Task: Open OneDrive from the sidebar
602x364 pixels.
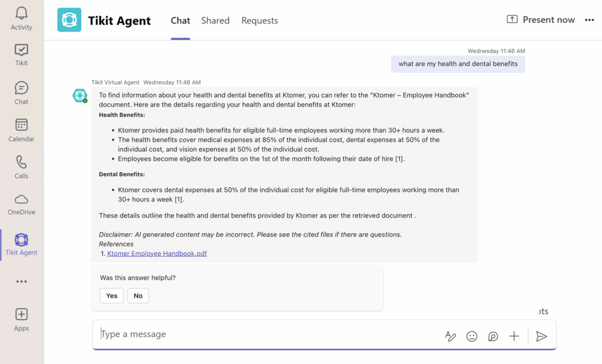Action: click(x=21, y=204)
